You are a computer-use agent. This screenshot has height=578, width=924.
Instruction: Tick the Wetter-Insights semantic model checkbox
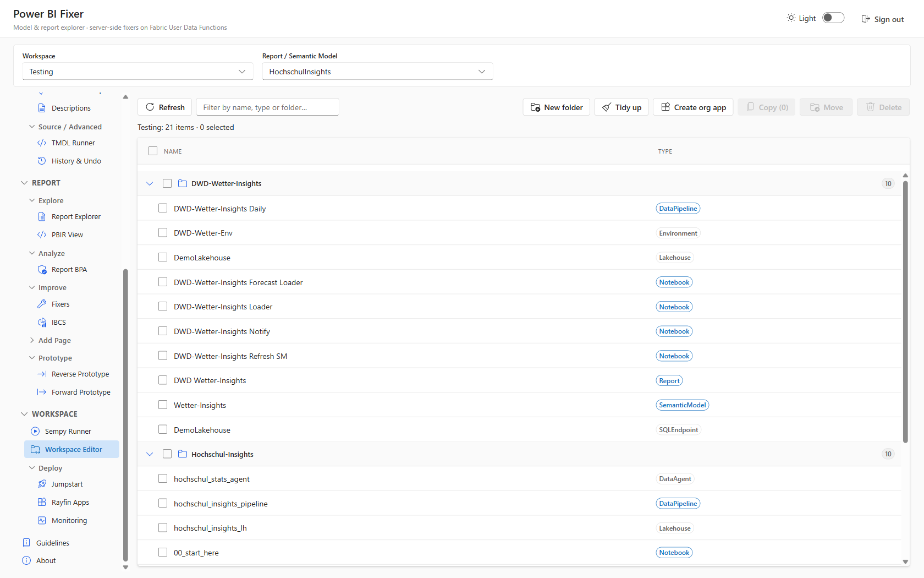[x=163, y=405]
